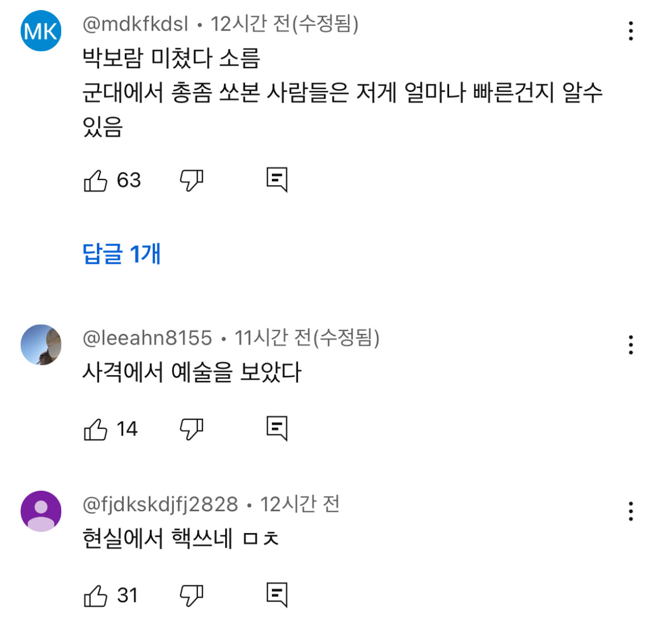
Task: Open options menu for @mdkfkdsl's comment
Action: point(631,32)
